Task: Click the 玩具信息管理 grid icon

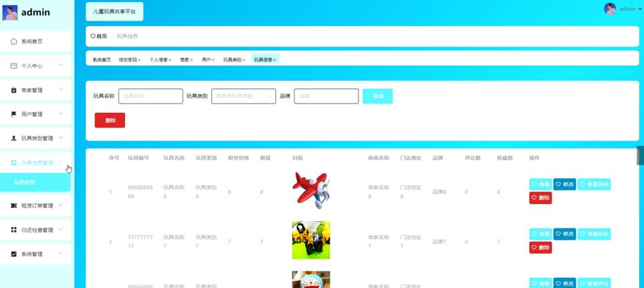Action: [x=13, y=162]
